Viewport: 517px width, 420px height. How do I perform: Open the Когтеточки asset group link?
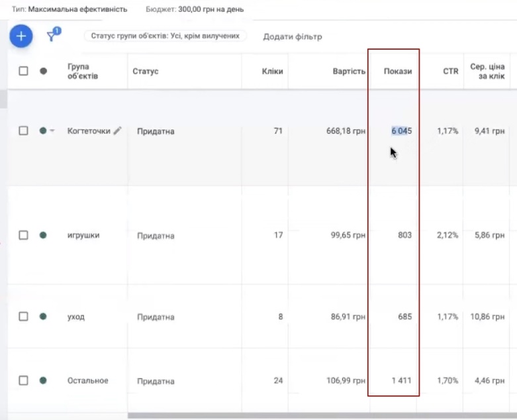(89, 131)
